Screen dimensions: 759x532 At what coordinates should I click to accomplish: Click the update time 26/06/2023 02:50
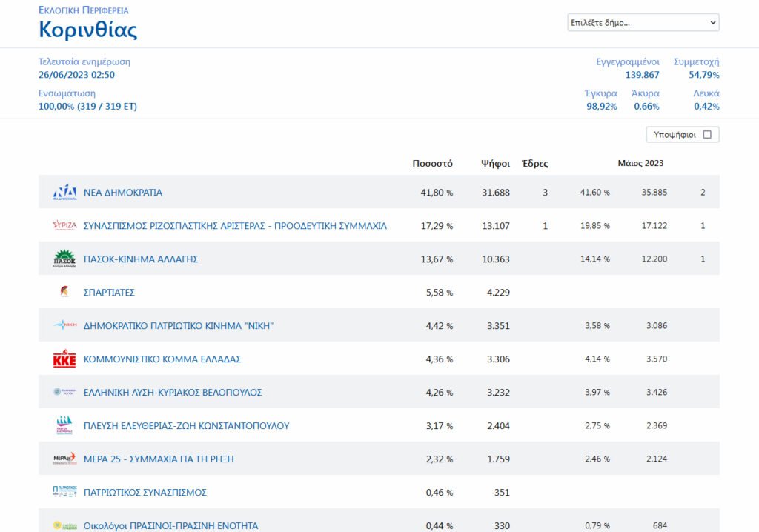(77, 75)
